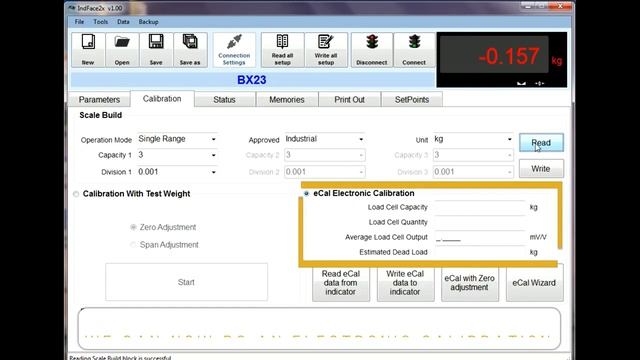Screen dimensions: 640x360
Task: Choose Span Adjustment radio button
Action: pos(133,244)
